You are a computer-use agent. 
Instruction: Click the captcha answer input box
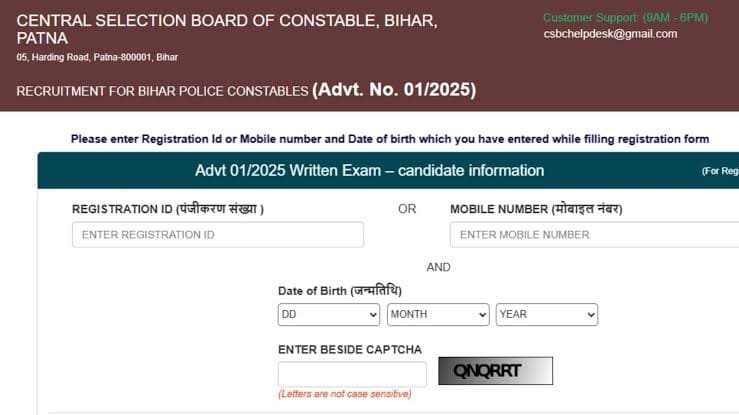point(353,374)
